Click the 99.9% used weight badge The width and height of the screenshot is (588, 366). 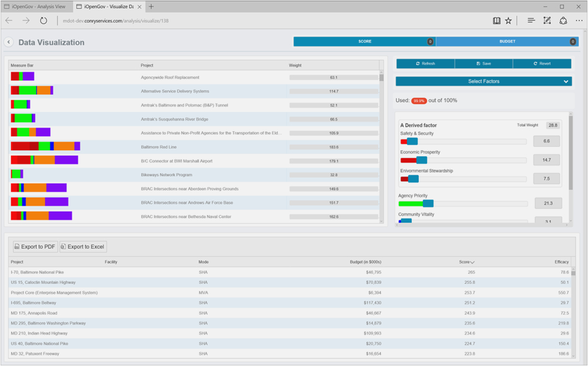(419, 101)
